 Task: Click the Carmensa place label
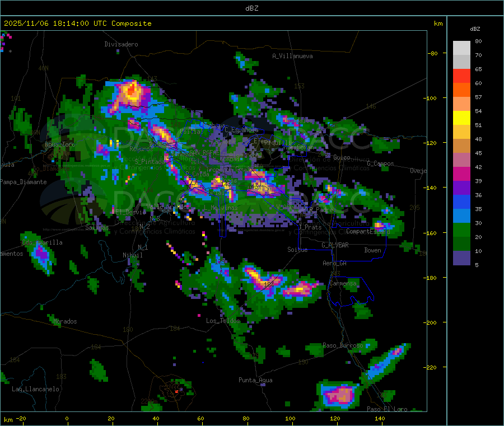click(343, 283)
